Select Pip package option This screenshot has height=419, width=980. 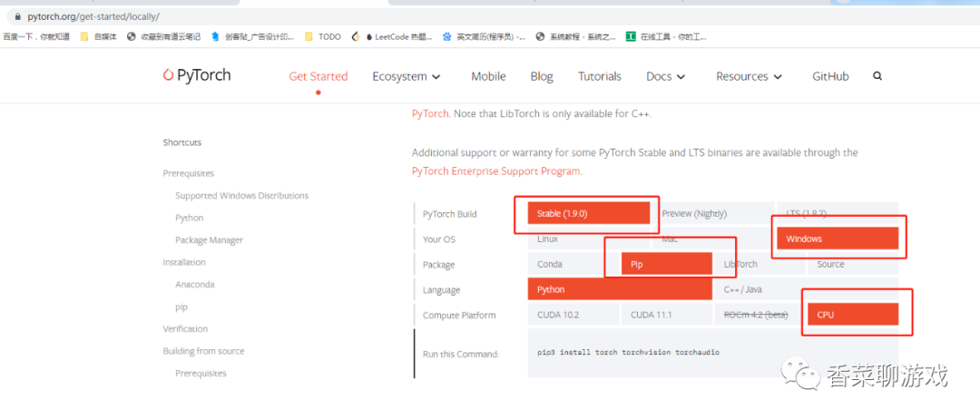667,264
